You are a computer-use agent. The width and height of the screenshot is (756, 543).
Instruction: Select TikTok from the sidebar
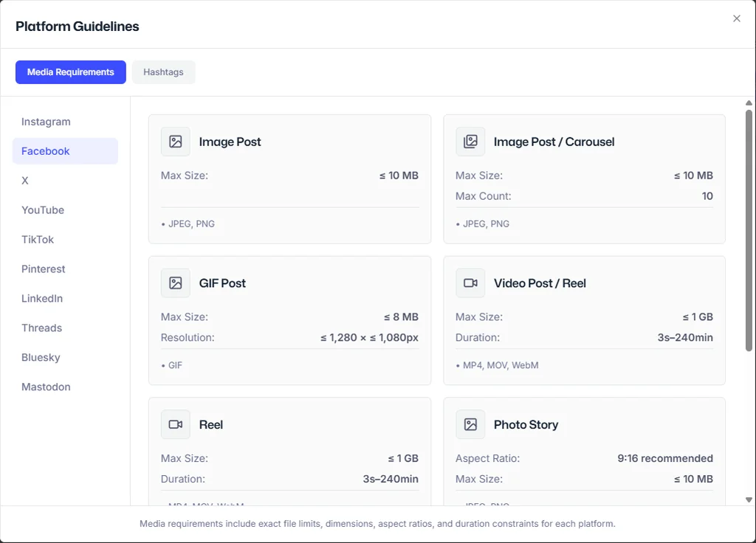pyautogui.click(x=65, y=240)
